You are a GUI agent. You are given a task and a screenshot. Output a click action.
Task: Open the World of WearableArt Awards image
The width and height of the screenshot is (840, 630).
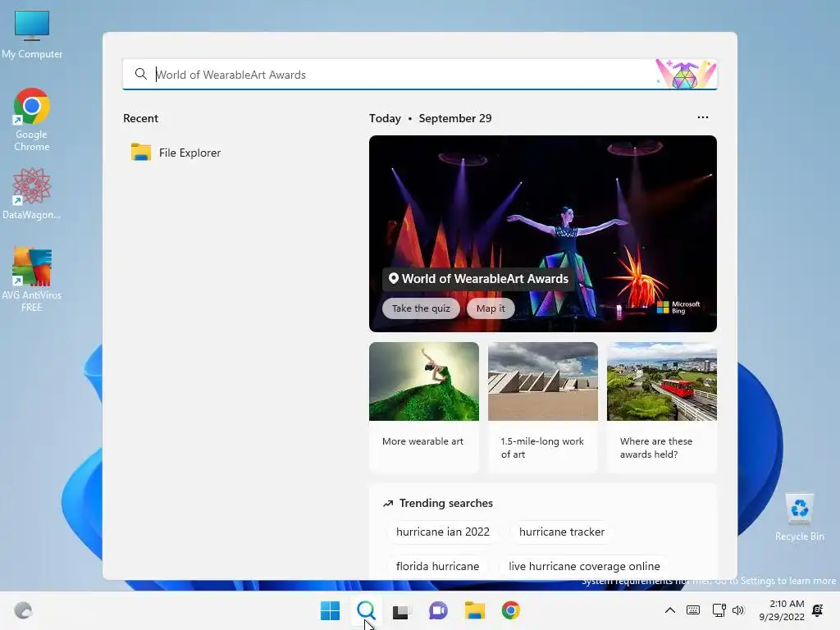[x=543, y=233]
